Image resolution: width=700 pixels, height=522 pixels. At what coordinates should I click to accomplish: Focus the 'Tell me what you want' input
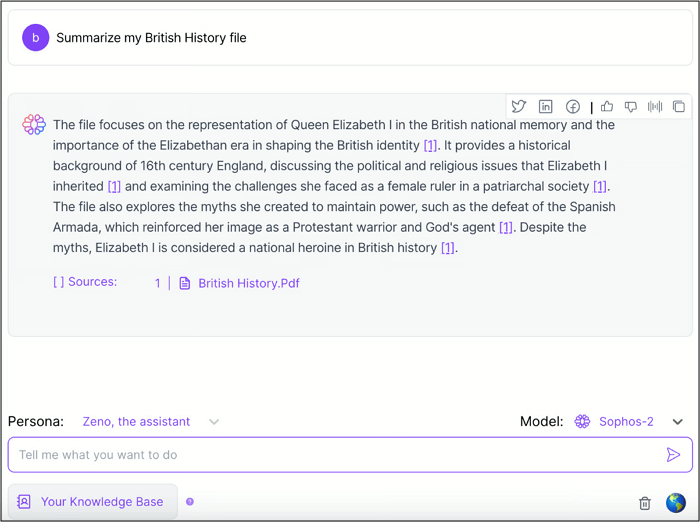330,455
